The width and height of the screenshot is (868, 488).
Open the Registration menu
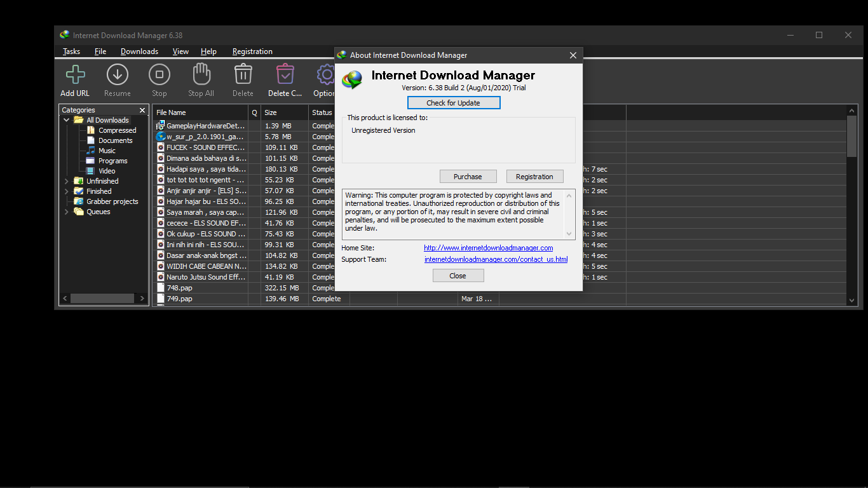pyautogui.click(x=252, y=51)
